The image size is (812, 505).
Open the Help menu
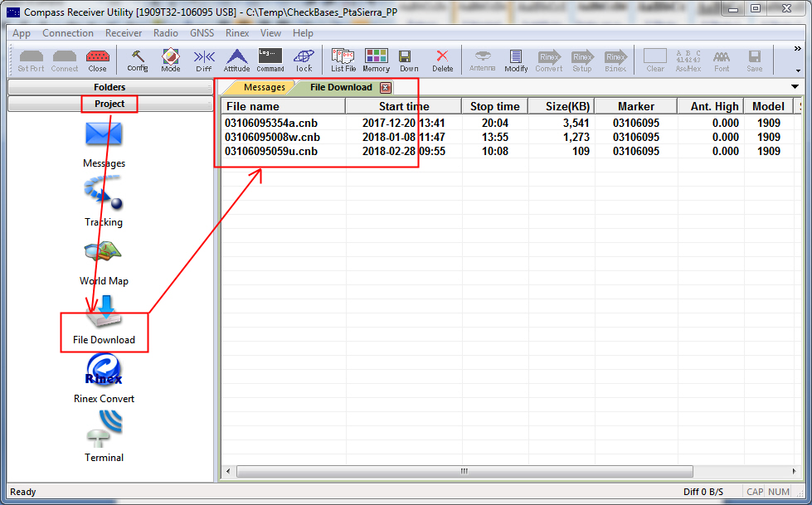pyautogui.click(x=303, y=33)
